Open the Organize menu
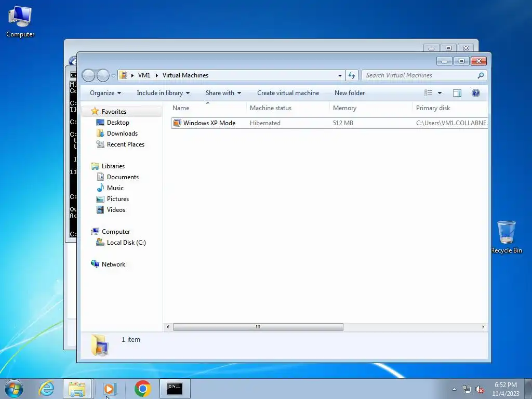 105,93
